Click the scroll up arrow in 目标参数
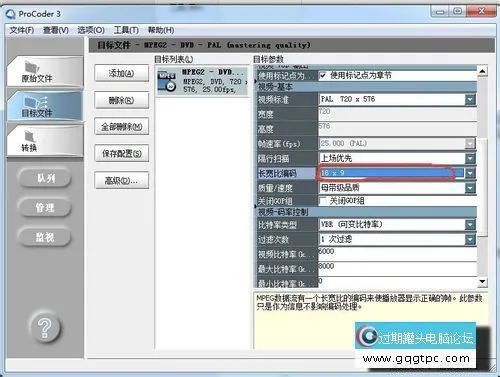The image size is (500, 377). (482, 71)
